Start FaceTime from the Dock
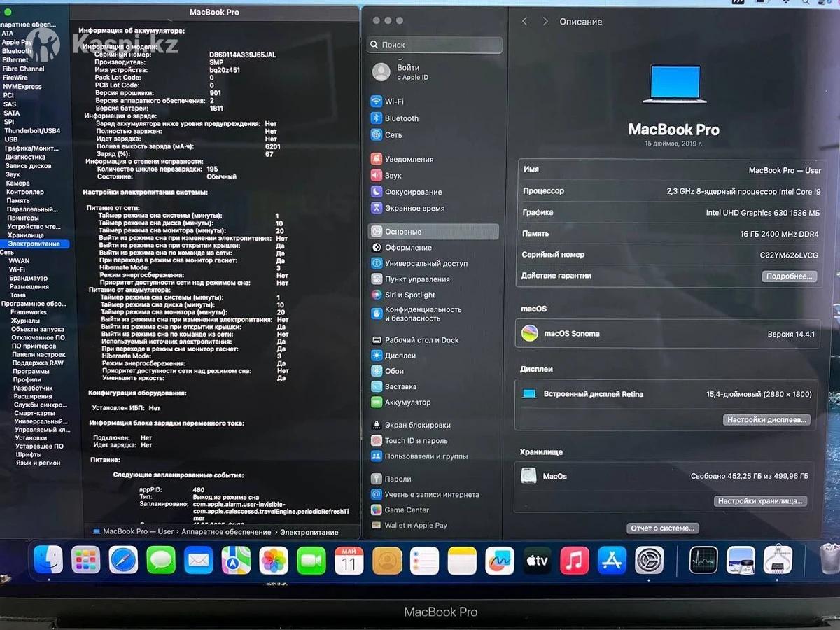 pos(311,560)
